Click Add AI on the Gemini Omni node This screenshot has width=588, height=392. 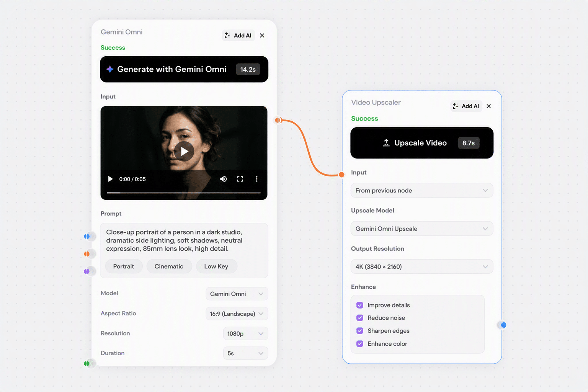coord(238,36)
